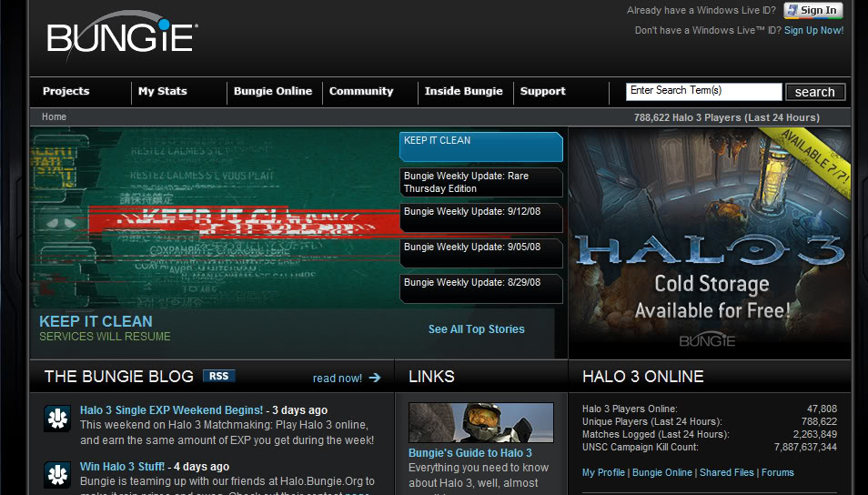Click the 47,808 players online value
Viewport: 868px width, 495px height.
click(x=822, y=409)
